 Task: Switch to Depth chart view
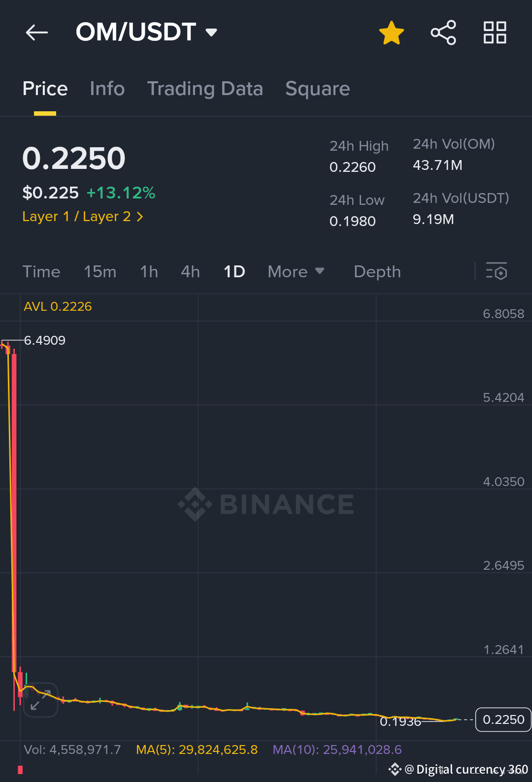tap(377, 271)
